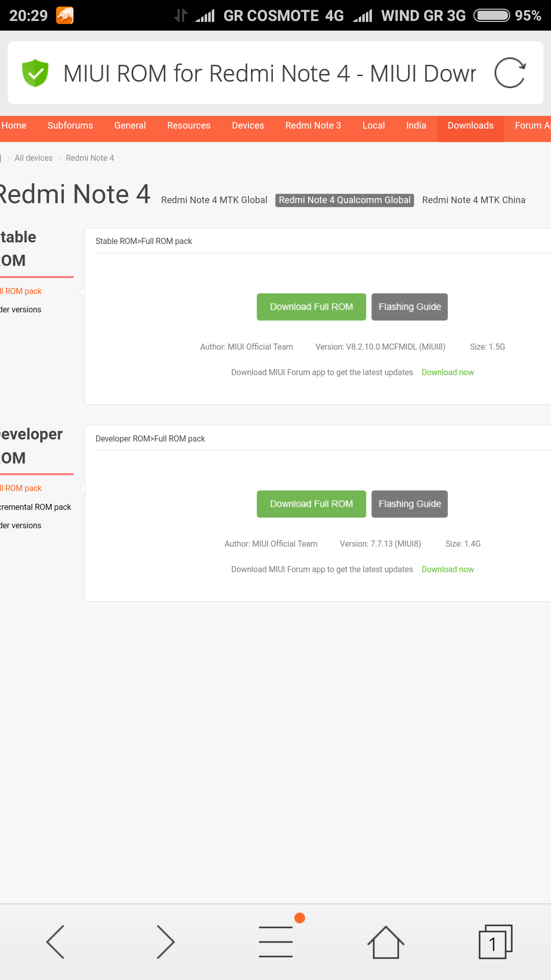Select Redmi Note 4 Qualcomm Global tab
Screen dimensions: 551x980
[x=345, y=200]
